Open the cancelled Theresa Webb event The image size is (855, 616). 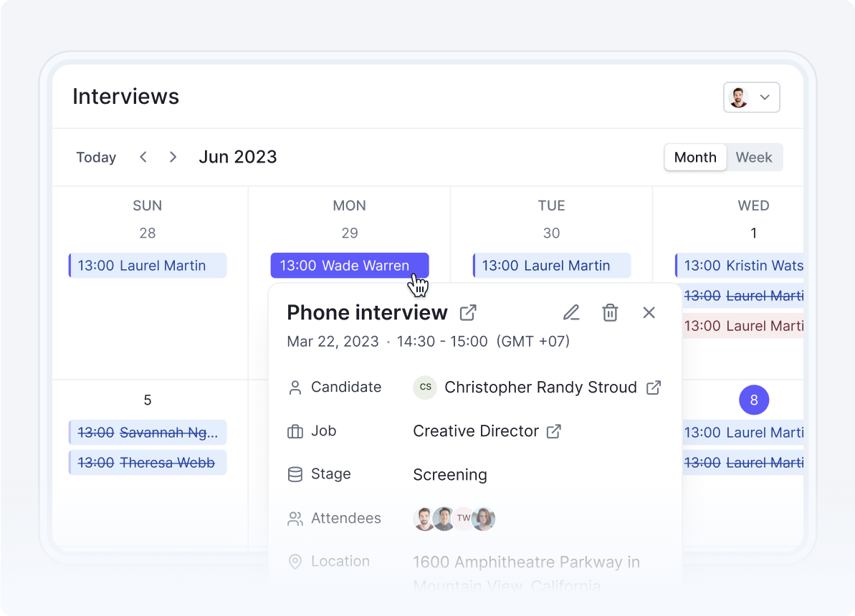(x=147, y=463)
